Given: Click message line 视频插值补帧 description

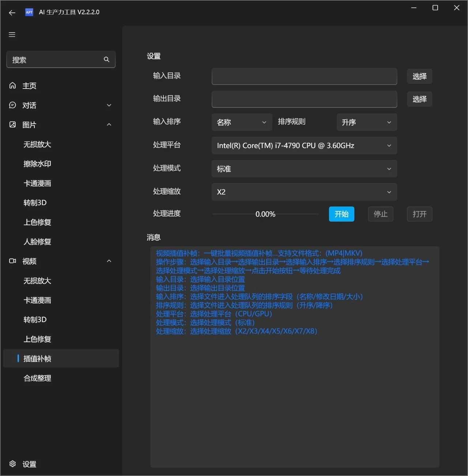Looking at the screenshot, I should tap(259, 253).
